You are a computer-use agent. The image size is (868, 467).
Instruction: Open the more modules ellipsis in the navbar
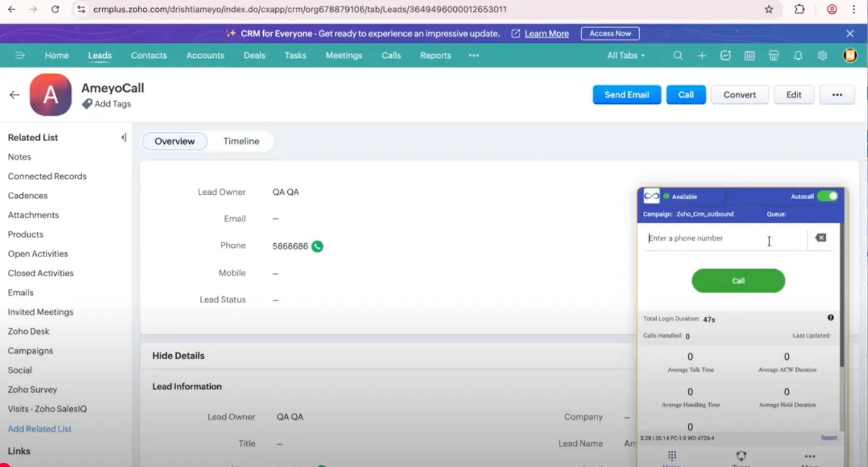point(474,56)
